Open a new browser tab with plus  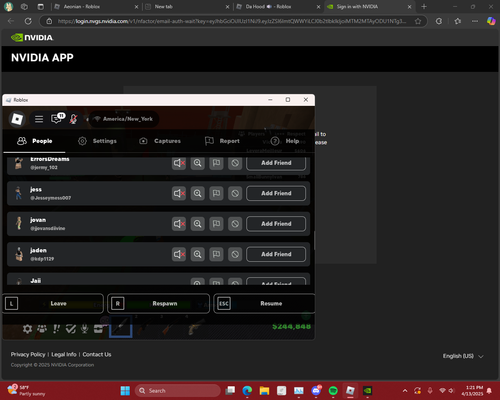(424, 7)
